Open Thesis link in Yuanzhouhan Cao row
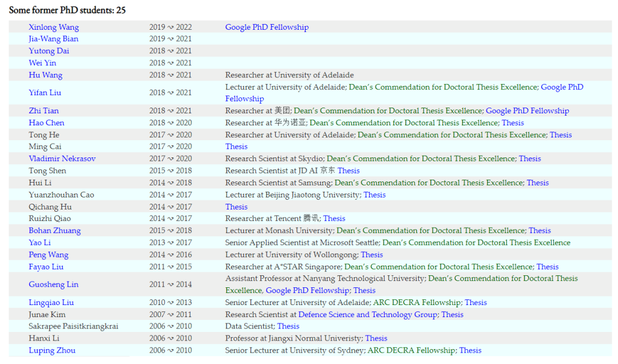Image resolution: width=618 pixels, height=364 pixels. pos(374,195)
